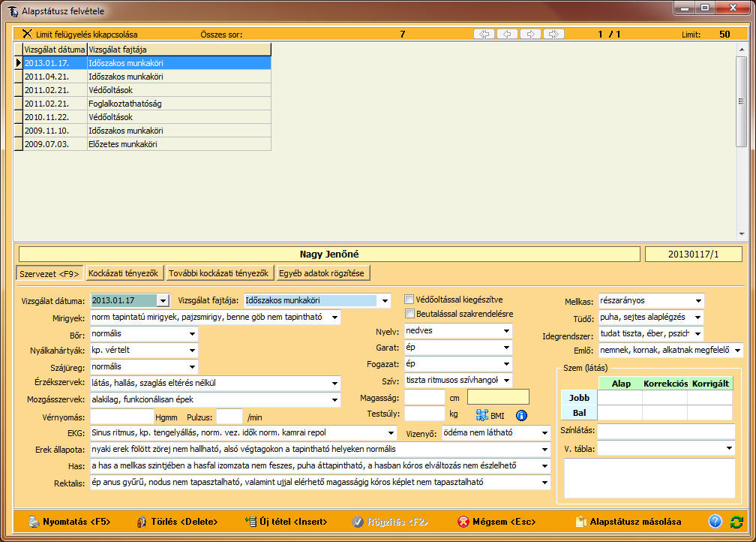Click the Nyomtatás <F5> button
Viewport: 756px width, 542px height.
(70, 522)
